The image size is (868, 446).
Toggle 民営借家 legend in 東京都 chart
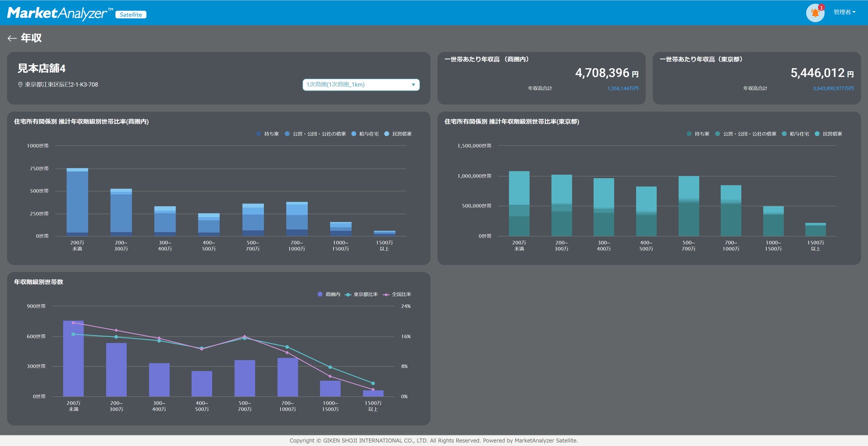point(828,134)
